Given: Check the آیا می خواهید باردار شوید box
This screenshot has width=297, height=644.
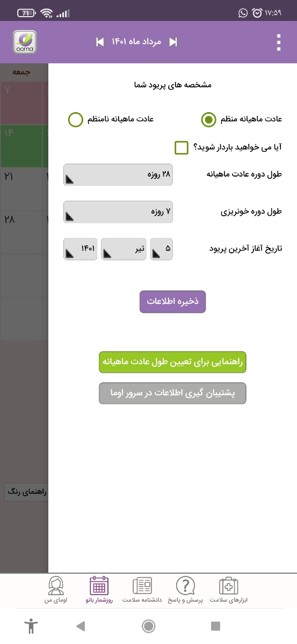Looking at the screenshot, I should (x=182, y=148).
